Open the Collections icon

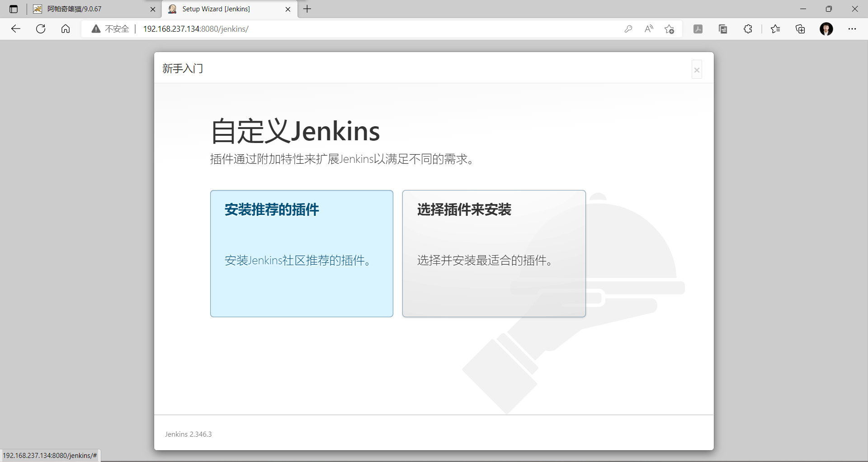[800, 29]
